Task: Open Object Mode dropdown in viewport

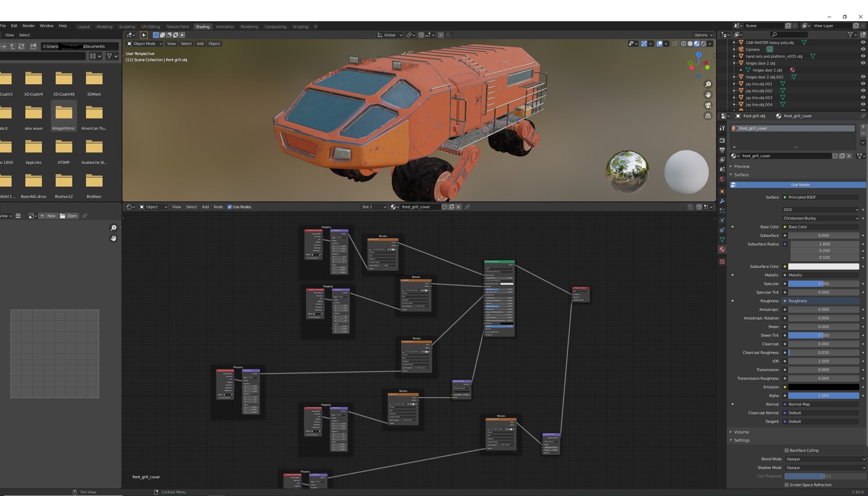Action: [145, 44]
